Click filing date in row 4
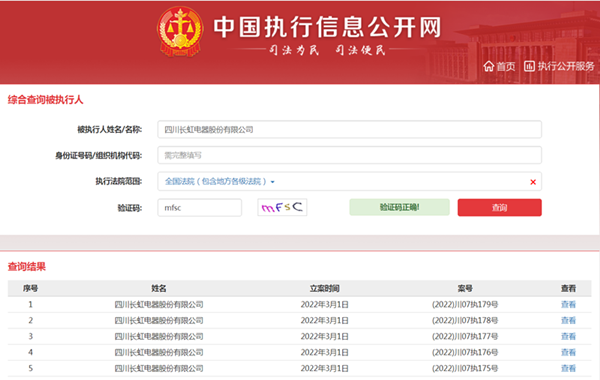This screenshot has width=600, height=380. click(324, 352)
